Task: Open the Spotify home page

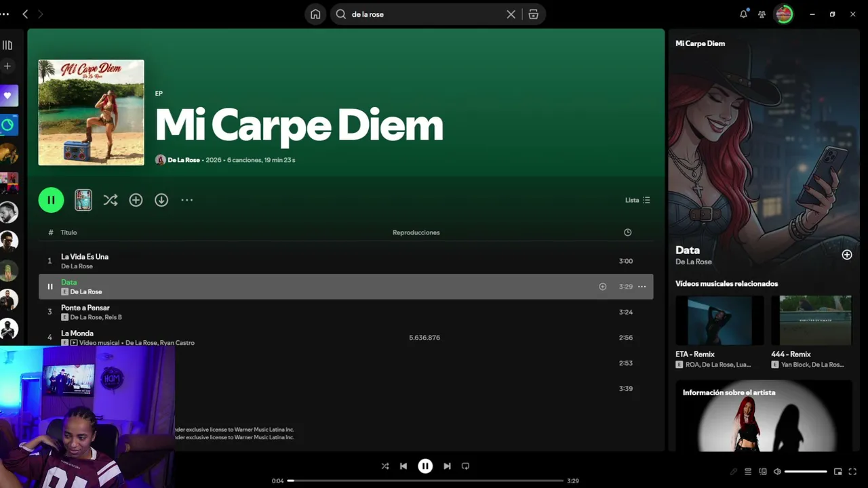Action: [x=315, y=14]
